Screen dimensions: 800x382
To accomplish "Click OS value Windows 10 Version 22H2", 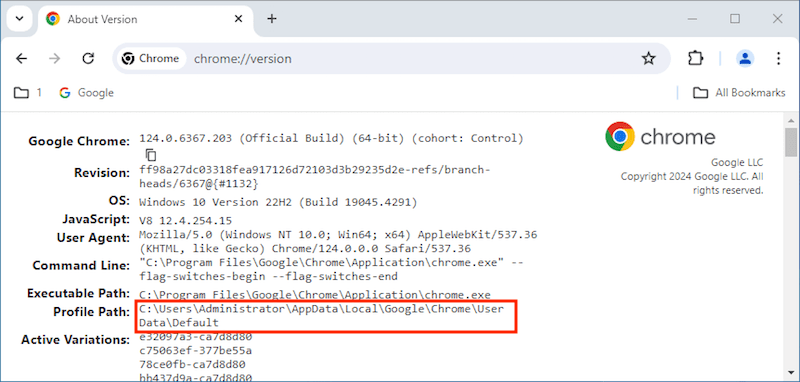I will tap(279, 202).
